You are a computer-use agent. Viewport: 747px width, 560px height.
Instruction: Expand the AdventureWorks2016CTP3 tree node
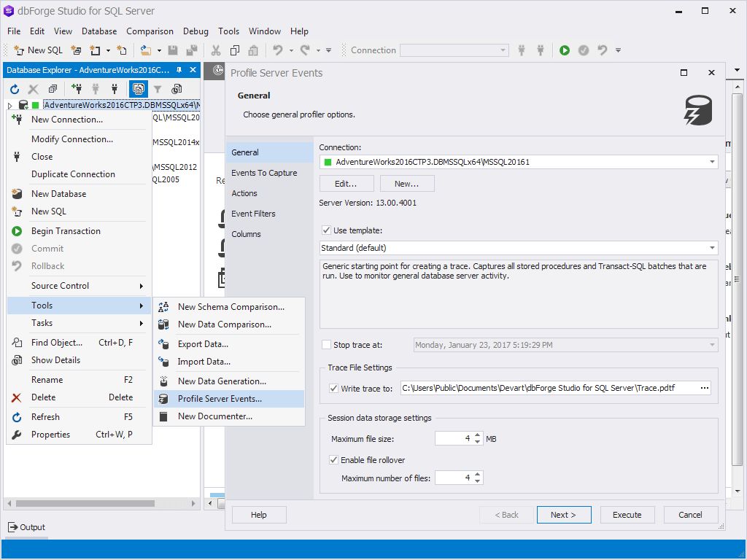point(10,106)
